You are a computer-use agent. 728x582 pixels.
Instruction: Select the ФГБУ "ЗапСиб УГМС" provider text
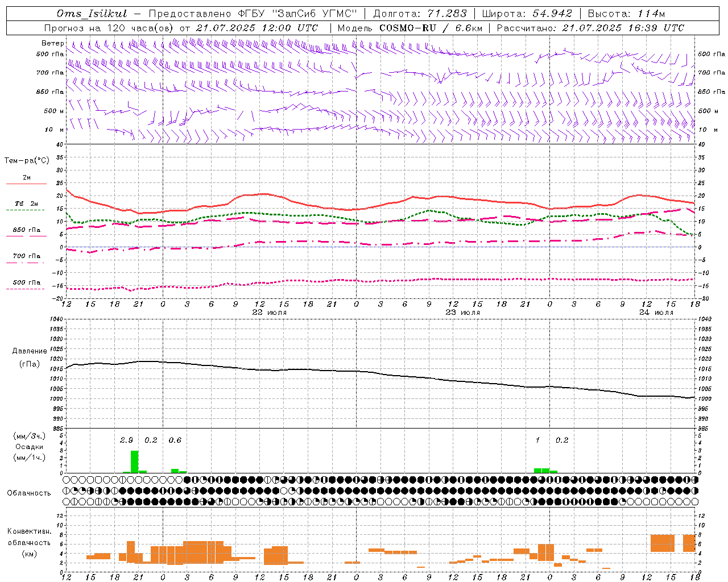point(297,14)
